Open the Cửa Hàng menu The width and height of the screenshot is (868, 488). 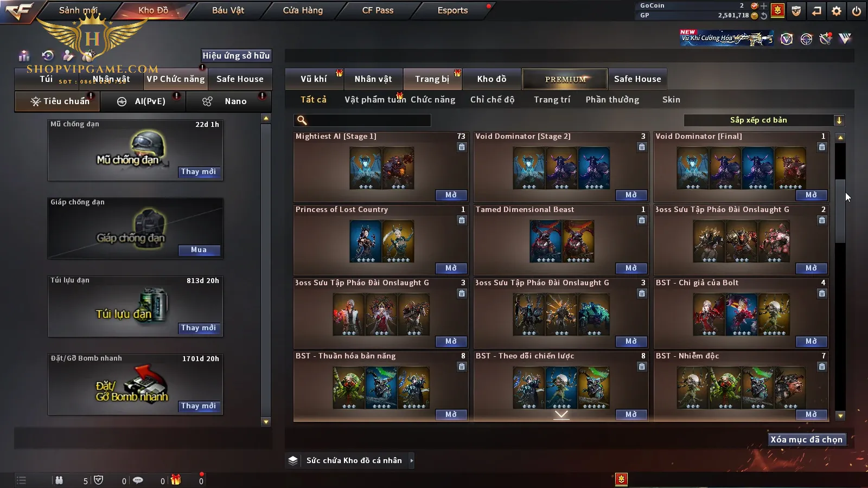click(303, 10)
